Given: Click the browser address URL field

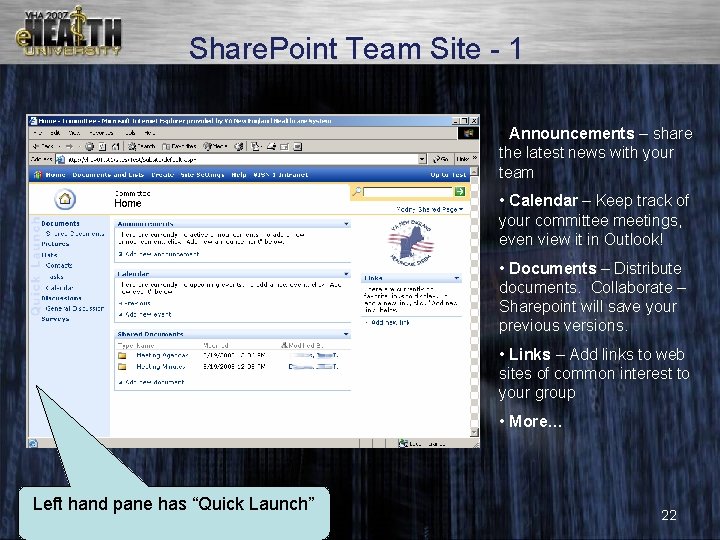Looking at the screenshot, I should pos(242,159).
